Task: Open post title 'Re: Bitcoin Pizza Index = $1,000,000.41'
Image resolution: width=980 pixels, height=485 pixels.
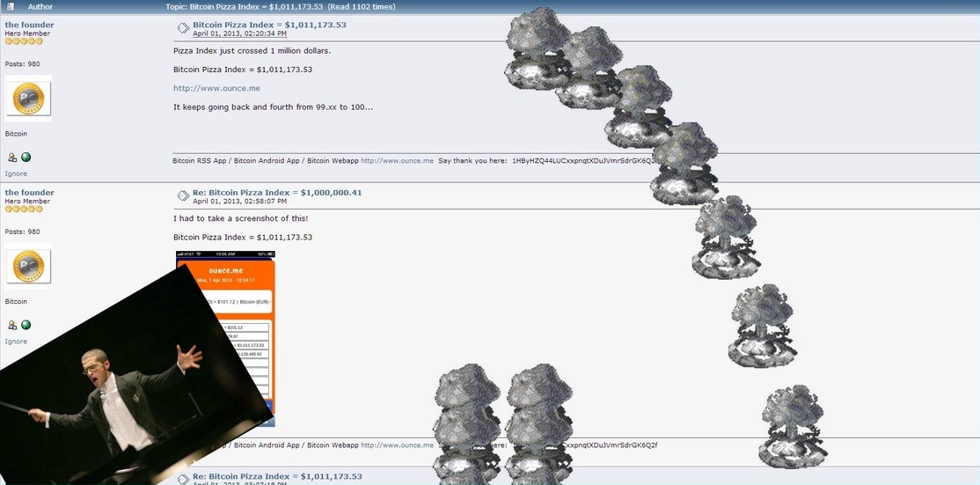Action: point(277,193)
